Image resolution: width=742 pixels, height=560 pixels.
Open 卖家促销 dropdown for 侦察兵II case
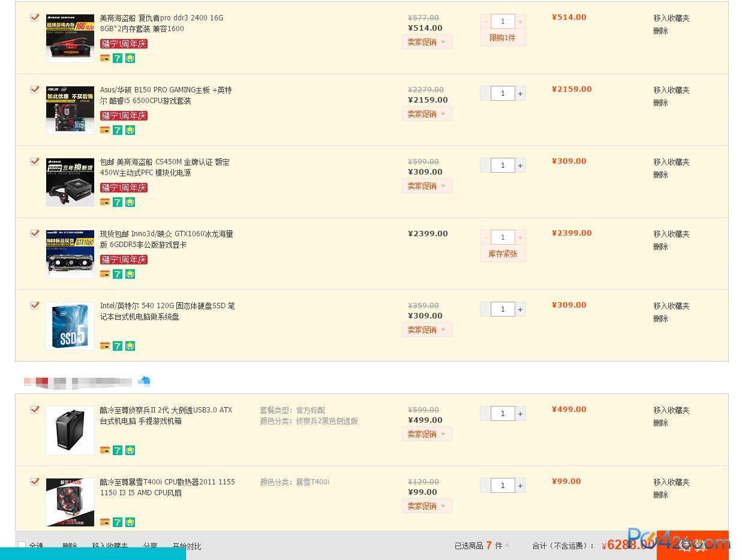click(426, 434)
